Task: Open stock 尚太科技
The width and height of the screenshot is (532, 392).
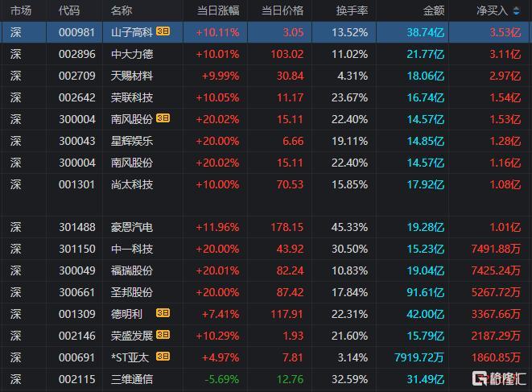Action: point(132,184)
